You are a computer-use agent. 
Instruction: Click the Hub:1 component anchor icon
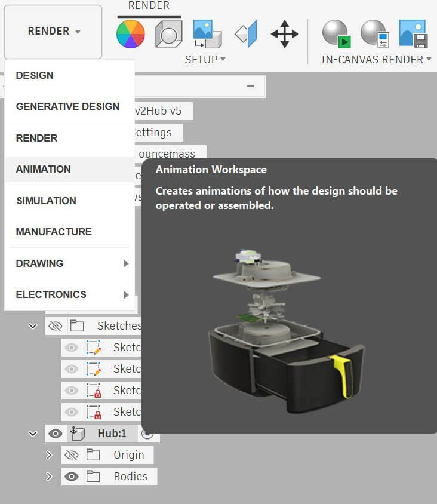78,434
